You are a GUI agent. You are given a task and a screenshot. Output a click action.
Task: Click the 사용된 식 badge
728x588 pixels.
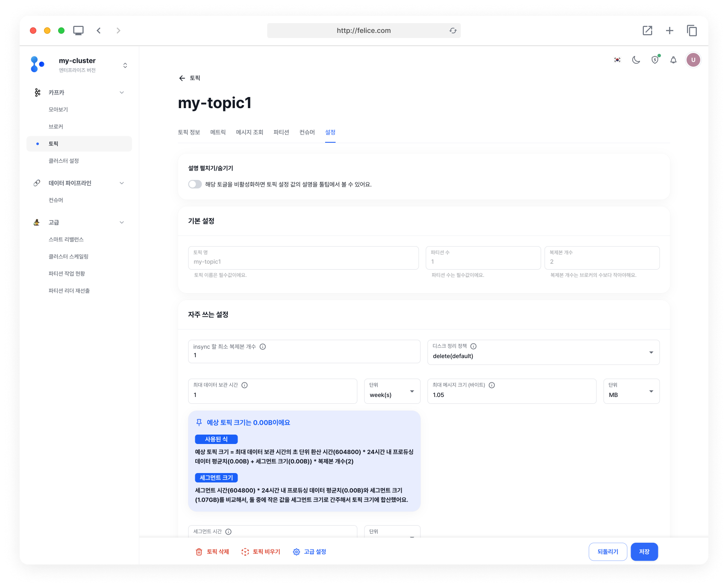(x=216, y=439)
